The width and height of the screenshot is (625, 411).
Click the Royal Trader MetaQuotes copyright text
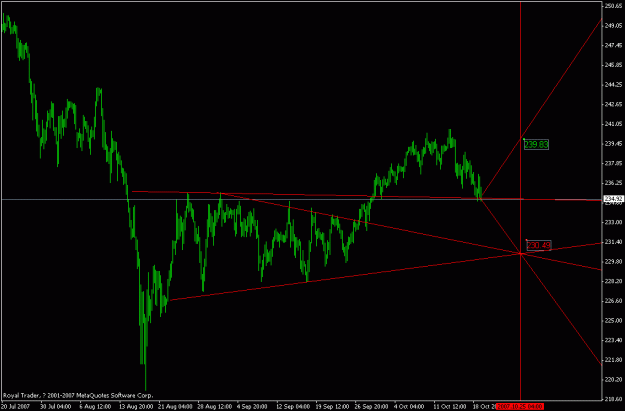[x=78, y=396]
